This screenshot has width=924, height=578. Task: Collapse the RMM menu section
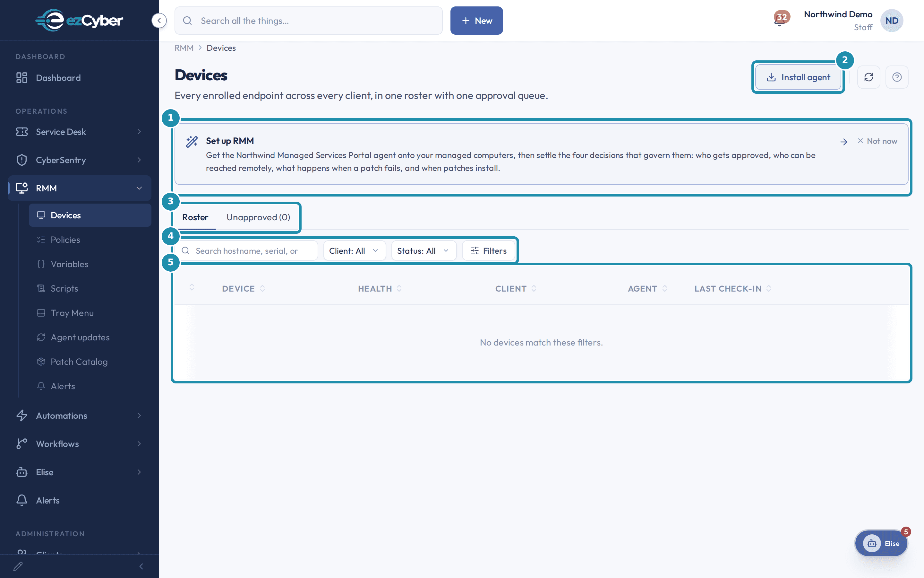pyautogui.click(x=80, y=188)
